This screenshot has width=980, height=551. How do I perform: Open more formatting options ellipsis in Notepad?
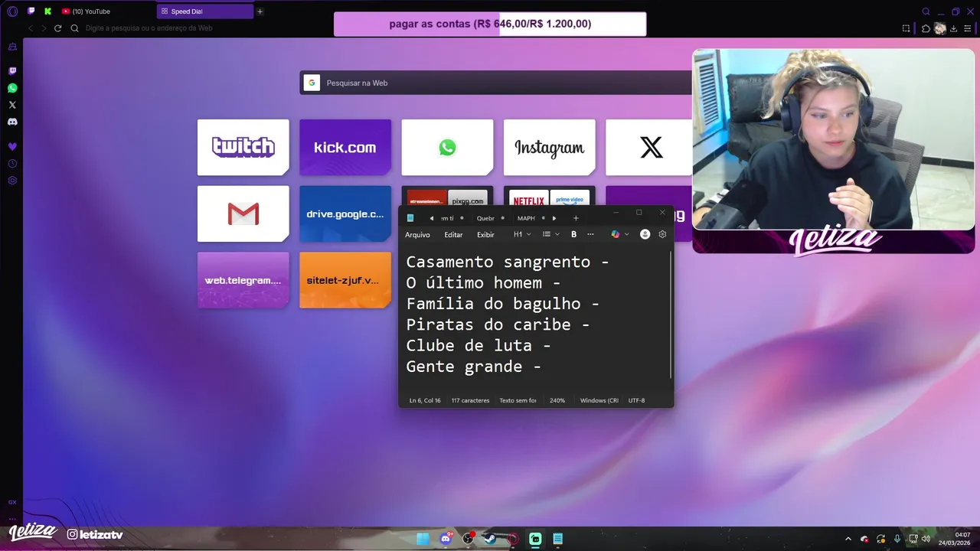point(590,234)
